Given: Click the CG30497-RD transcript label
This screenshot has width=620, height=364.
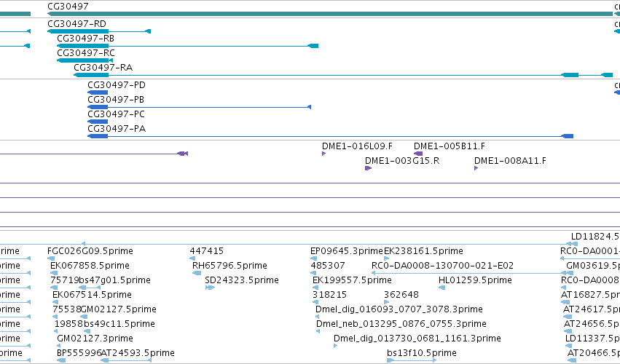Looking at the screenshot, I should pyautogui.click(x=76, y=24).
